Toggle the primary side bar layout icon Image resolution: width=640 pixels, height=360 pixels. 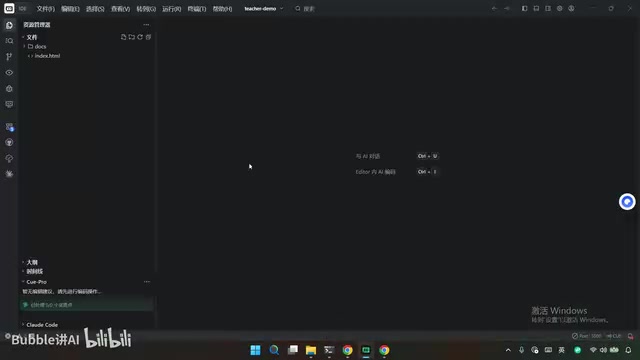click(x=524, y=9)
